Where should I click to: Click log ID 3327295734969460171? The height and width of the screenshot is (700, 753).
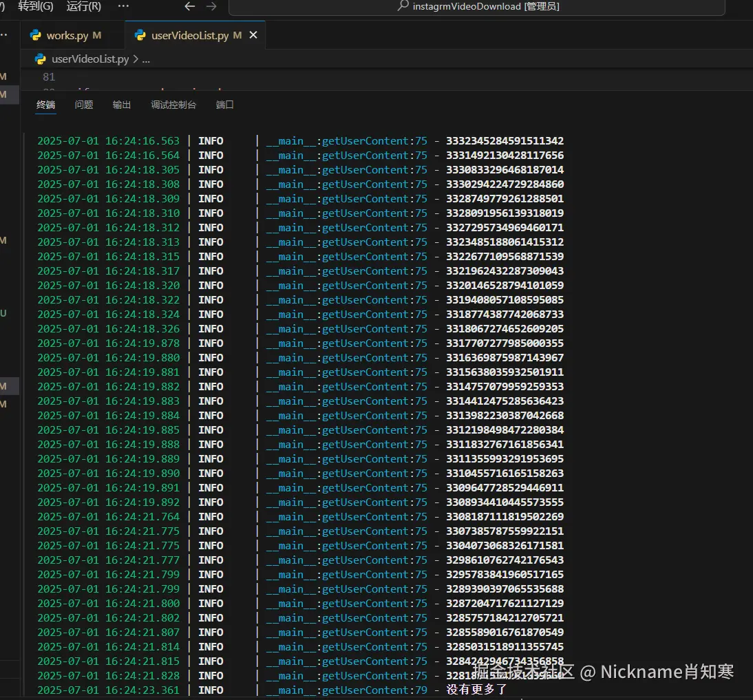click(x=505, y=228)
